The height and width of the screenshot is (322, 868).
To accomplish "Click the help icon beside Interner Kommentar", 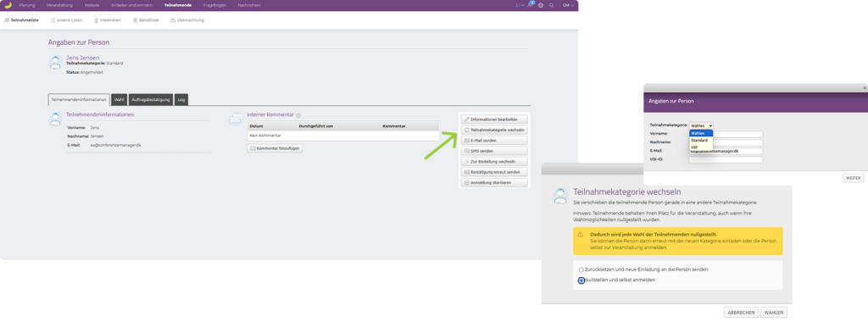I will click(298, 115).
